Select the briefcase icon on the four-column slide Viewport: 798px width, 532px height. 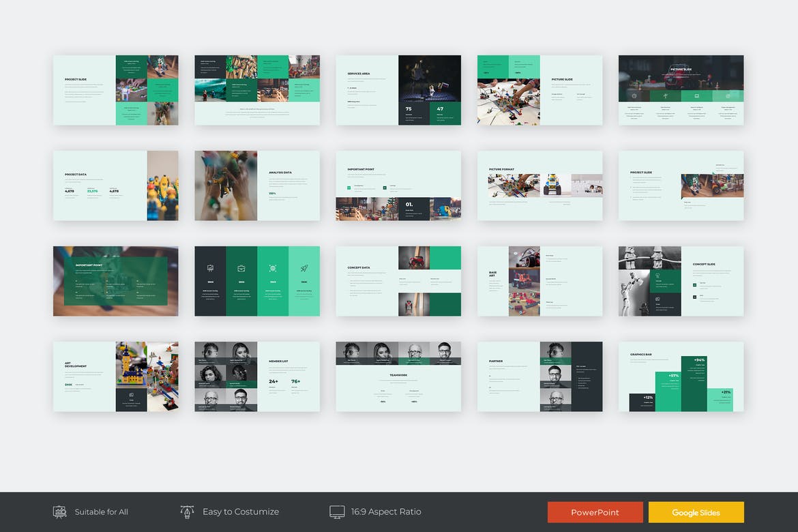tap(241, 268)
